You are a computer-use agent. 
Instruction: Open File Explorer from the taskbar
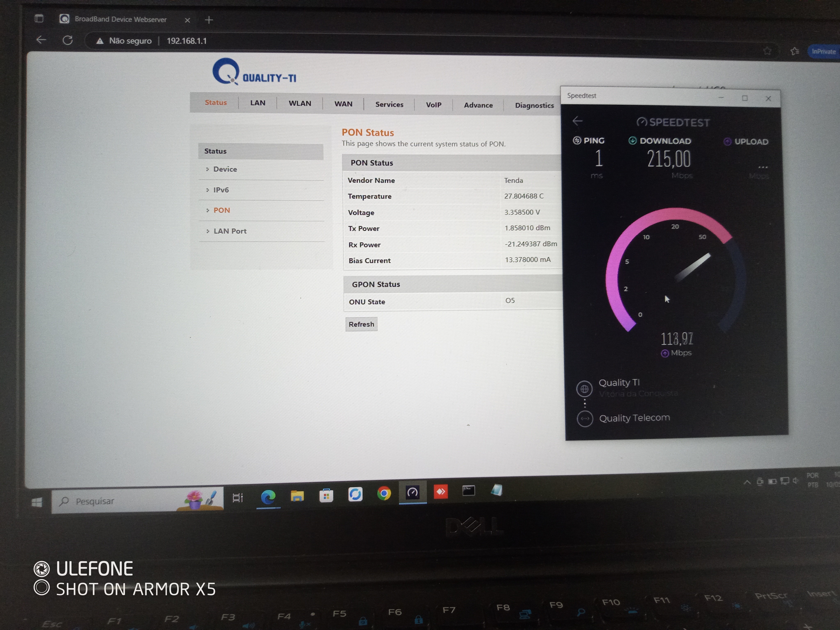point(297,495)
